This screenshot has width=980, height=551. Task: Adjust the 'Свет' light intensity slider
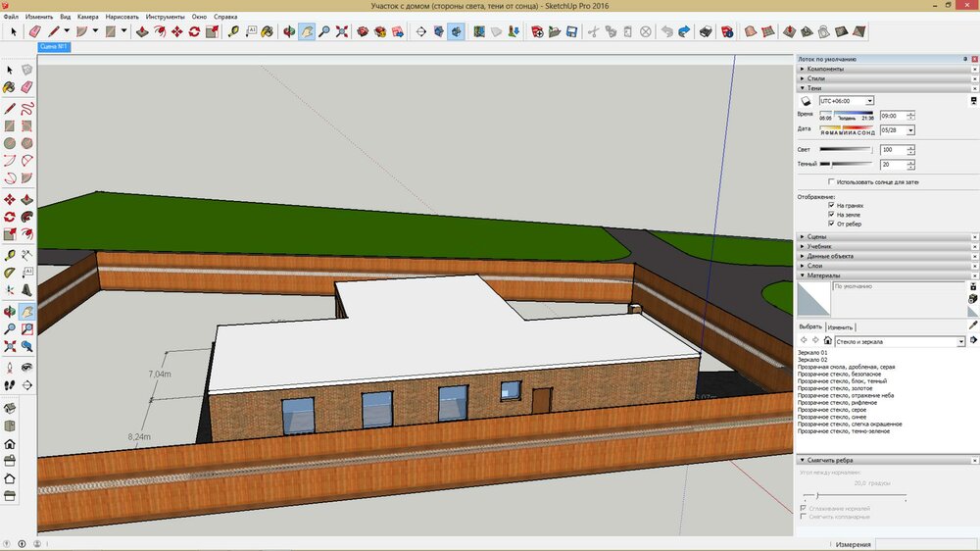[x=845, y=149]
